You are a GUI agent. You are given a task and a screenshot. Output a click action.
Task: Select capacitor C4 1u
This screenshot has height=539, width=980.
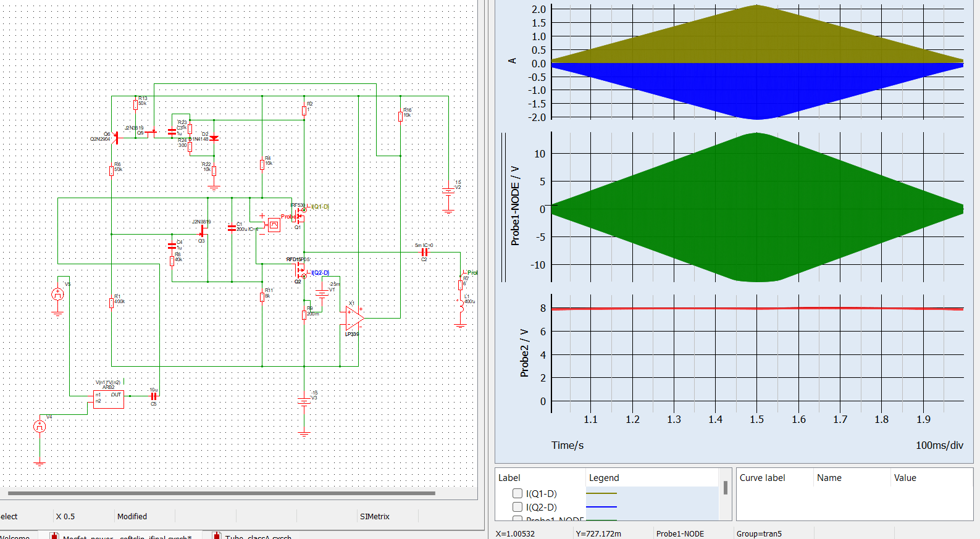172,246
